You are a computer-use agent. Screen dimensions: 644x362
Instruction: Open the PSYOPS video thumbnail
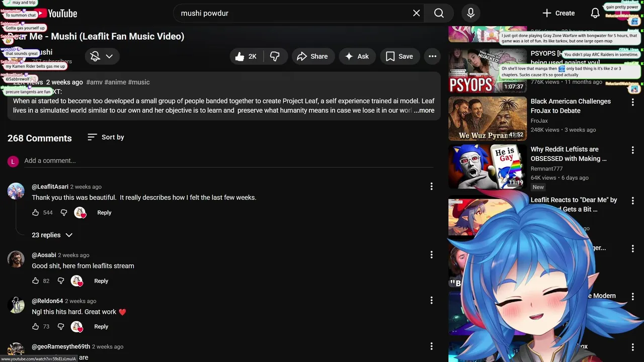(x=488, y=70)
